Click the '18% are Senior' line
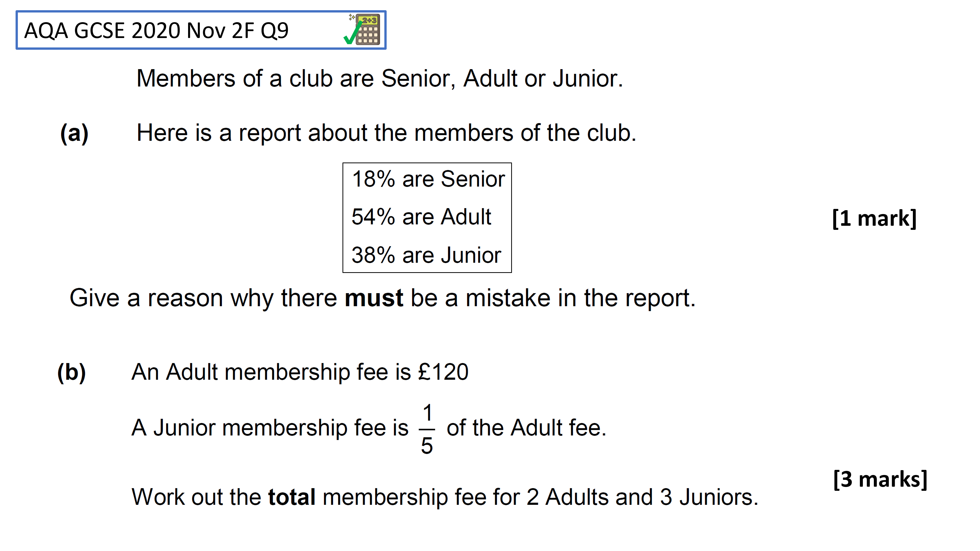Screen dimensions: 980x551 428,179
